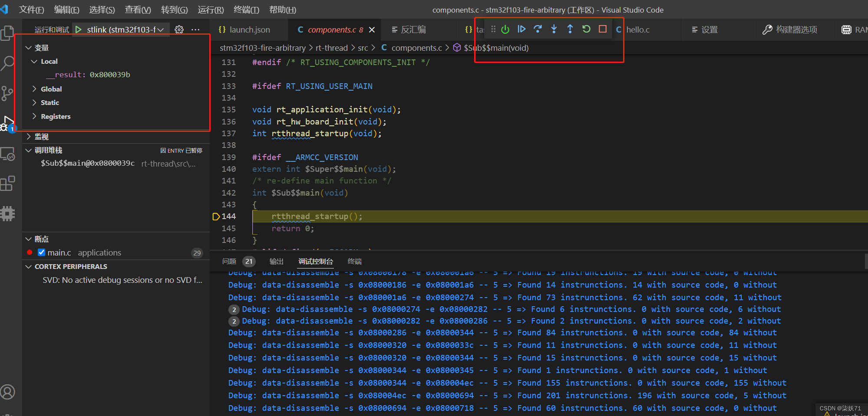This screenshot has width=868, height=416.
Task: Click the green reset device button
Action: (x=505, y=29)
